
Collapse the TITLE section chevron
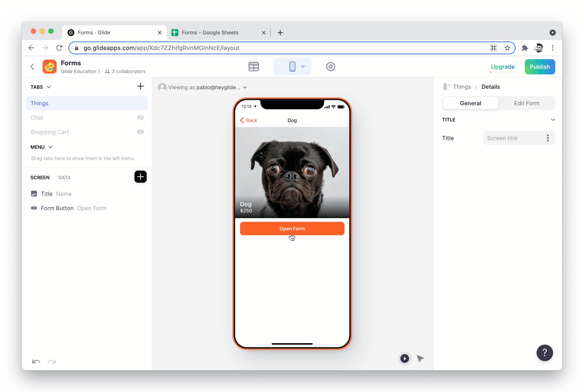[553, 119]
